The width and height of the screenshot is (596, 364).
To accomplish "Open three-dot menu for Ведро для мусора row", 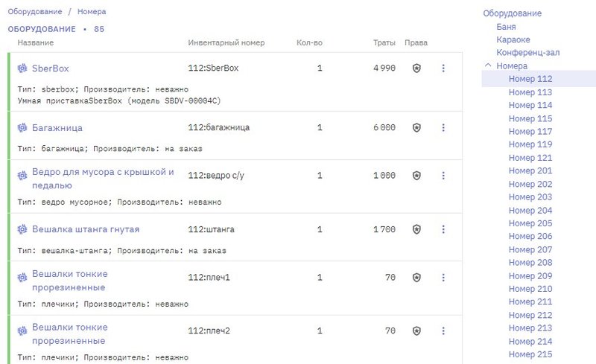I will [443, 176].
